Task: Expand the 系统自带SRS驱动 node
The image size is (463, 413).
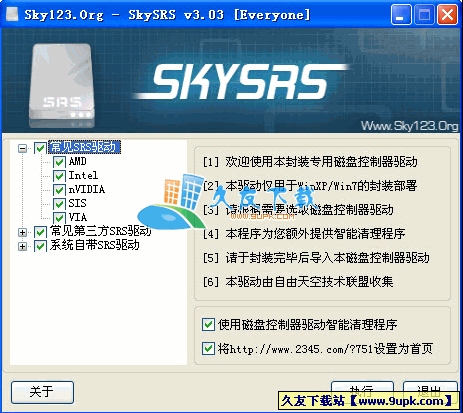Action: click(22, 246)
